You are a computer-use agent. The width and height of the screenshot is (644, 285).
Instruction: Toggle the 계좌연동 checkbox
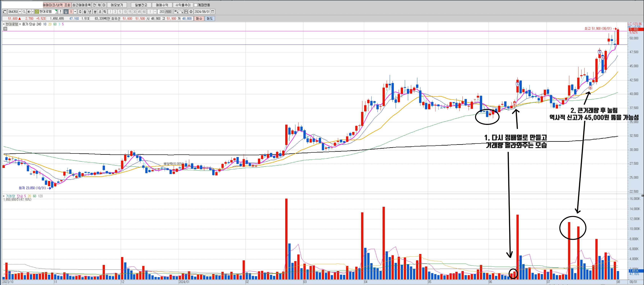[196, 5]
